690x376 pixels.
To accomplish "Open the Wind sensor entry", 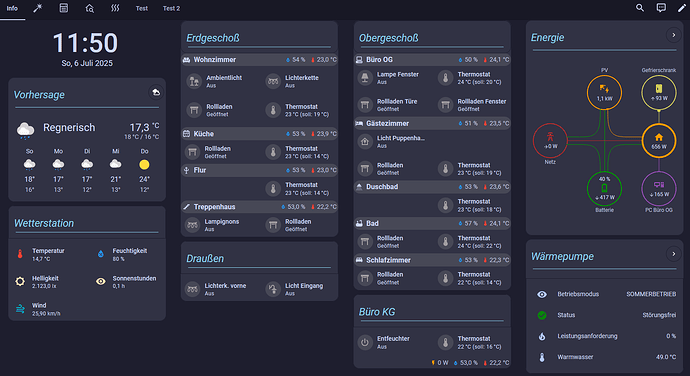I will click(x=49, y=309).
